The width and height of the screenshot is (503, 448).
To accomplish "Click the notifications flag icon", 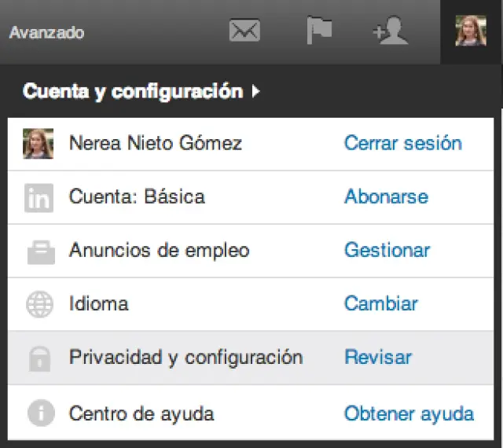I will 318,31.
